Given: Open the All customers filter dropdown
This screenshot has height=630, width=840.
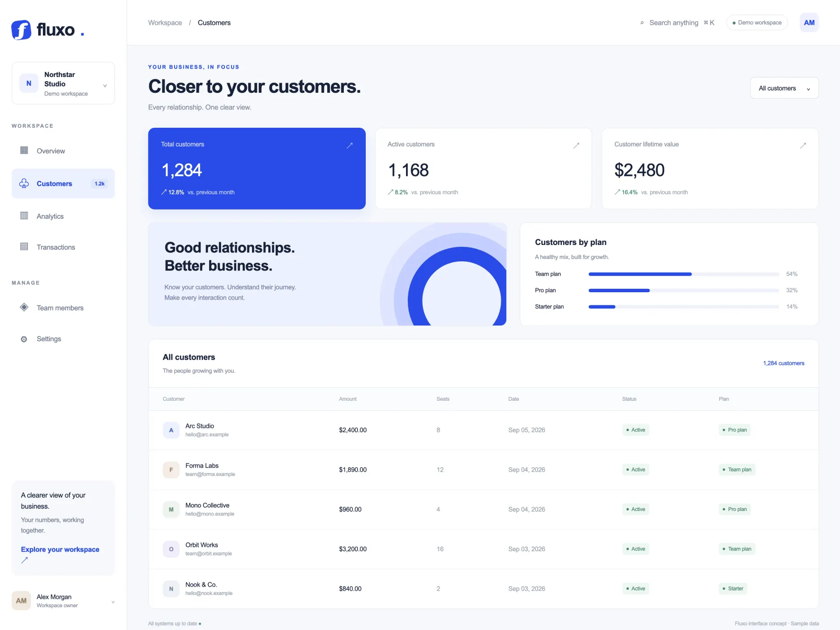Looking at the screenshot, I should coord(784,88).
